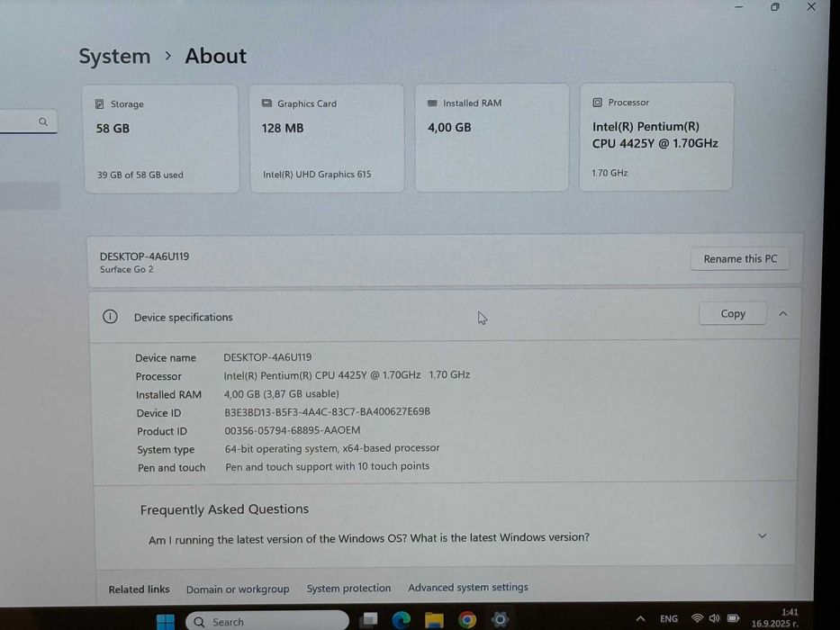Screen dimensions: 840x630
Task: Click the Graphics Card icon
Action: point(266,103)
